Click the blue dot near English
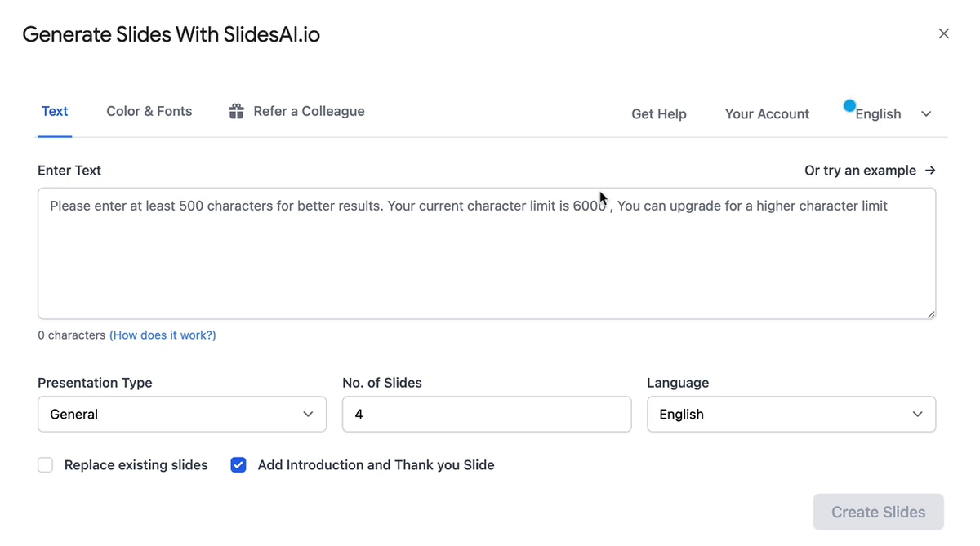The image size is (980, 546). click(x=849, y=106)
